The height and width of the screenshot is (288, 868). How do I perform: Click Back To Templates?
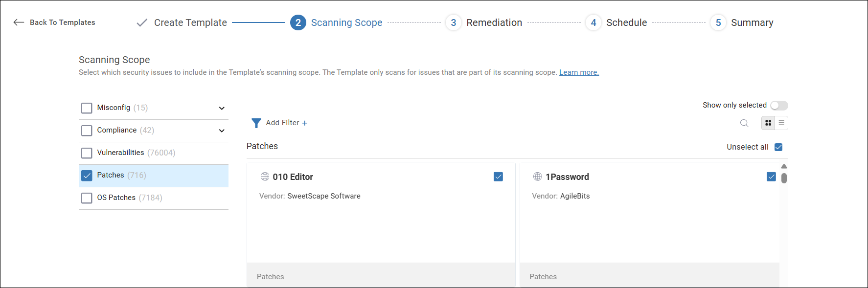(62, 22)
